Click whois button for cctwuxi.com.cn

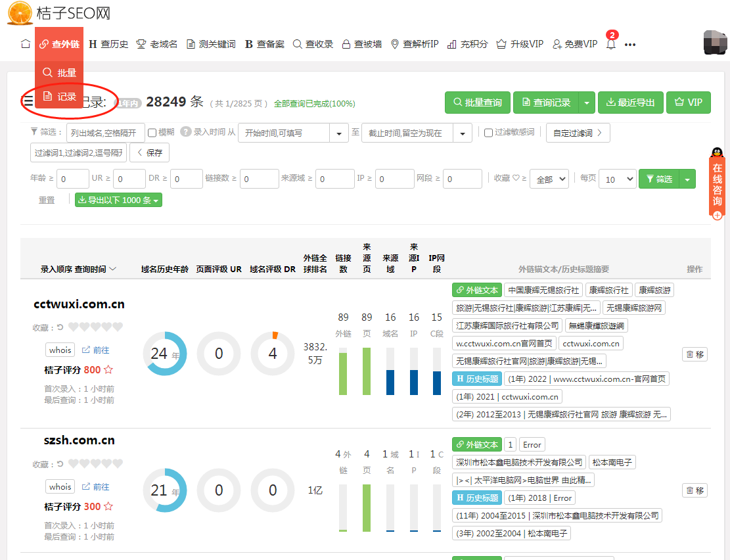tap(60, 350)
